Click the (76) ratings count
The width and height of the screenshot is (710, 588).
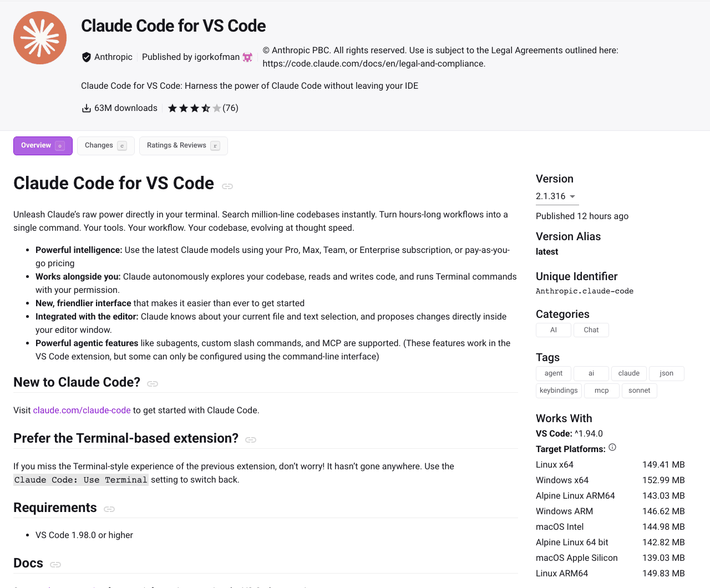[x=230, y=108]
